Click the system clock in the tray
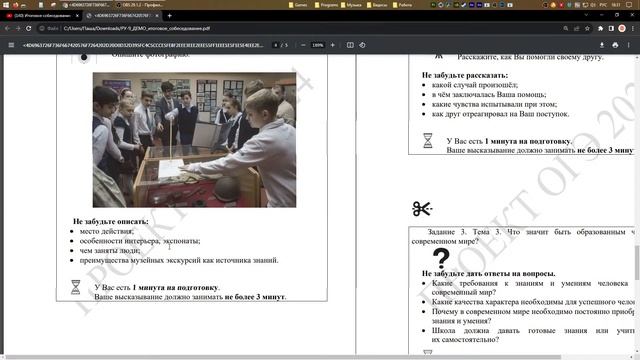 click(616, 5)
